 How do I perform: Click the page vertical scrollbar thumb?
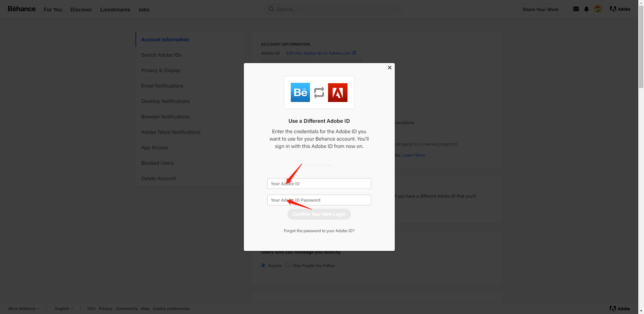click(641, 47)
